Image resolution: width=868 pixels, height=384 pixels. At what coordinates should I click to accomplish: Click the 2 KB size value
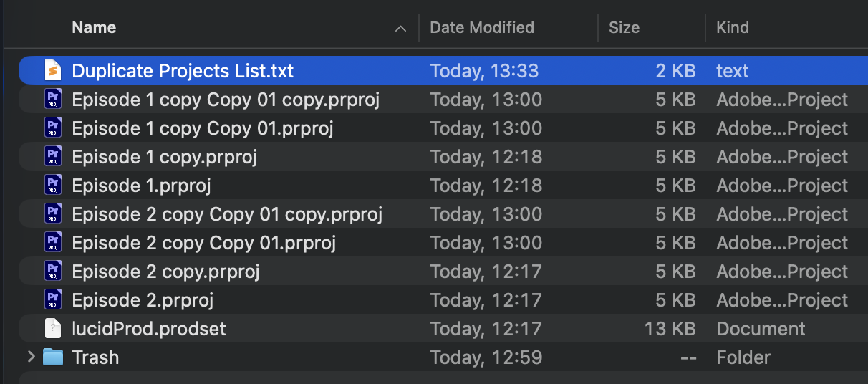(675, 71)
